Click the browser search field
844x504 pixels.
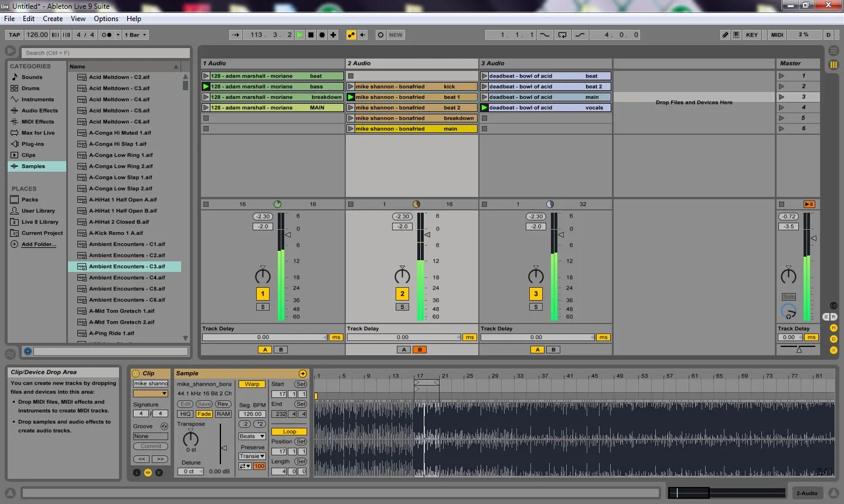click(x=105, y=53)
